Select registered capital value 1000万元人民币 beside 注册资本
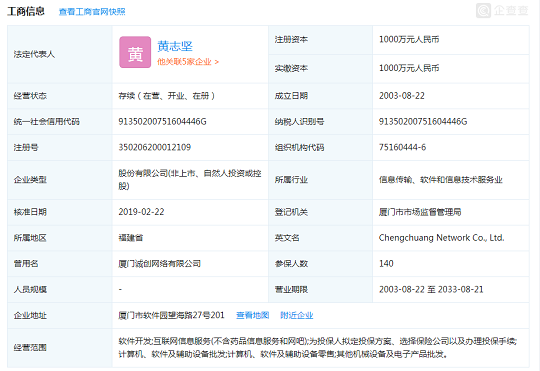The height and width of the screenshot is (371, 540). click(409, 39)
